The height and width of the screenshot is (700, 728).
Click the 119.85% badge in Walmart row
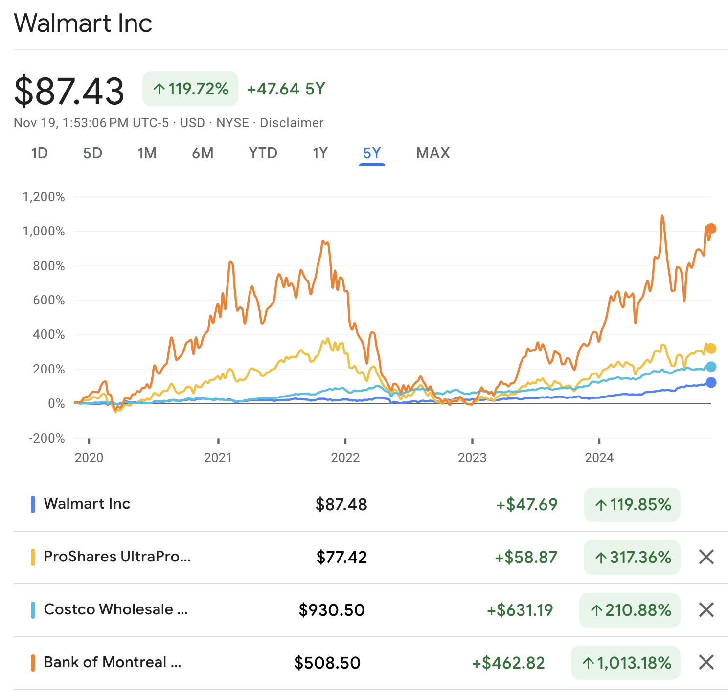[632, 504]
